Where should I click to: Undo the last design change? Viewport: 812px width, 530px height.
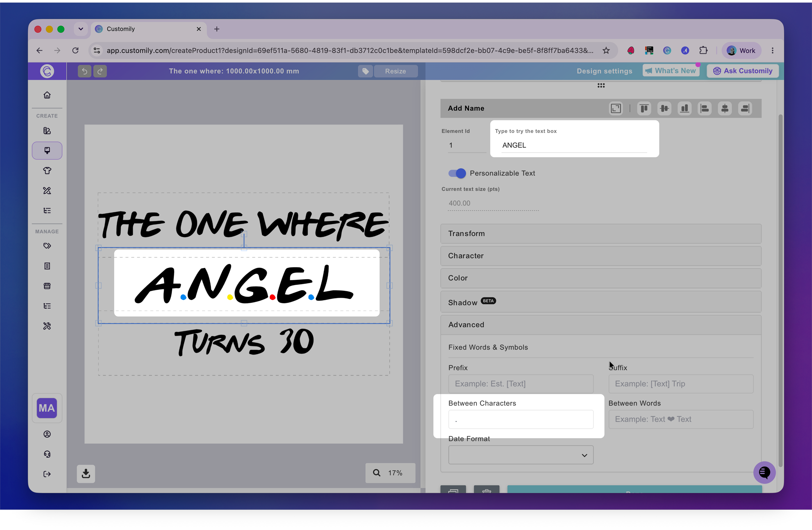click(84, 71)
